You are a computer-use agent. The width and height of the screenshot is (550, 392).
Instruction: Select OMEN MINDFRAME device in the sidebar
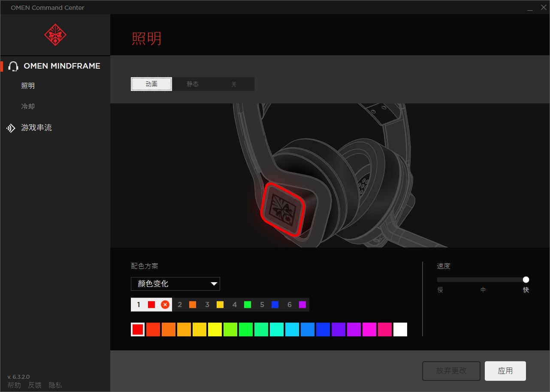coord(62,66)
